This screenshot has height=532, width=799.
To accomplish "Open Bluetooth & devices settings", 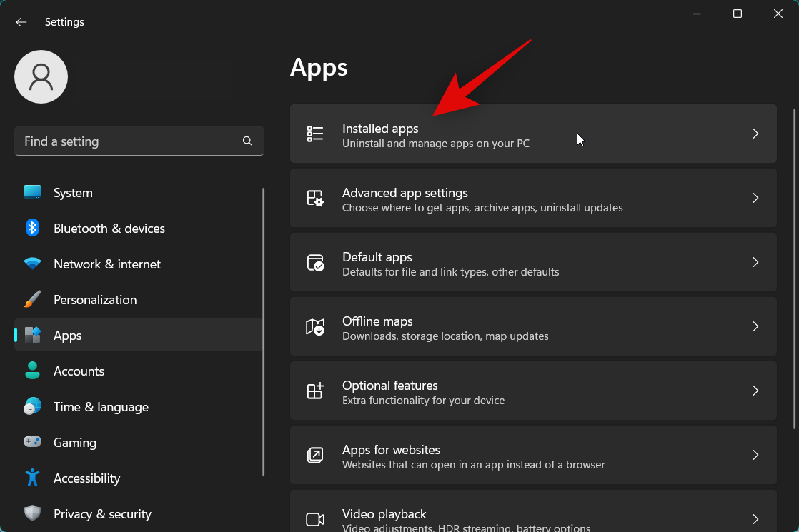I will [33, 228].
